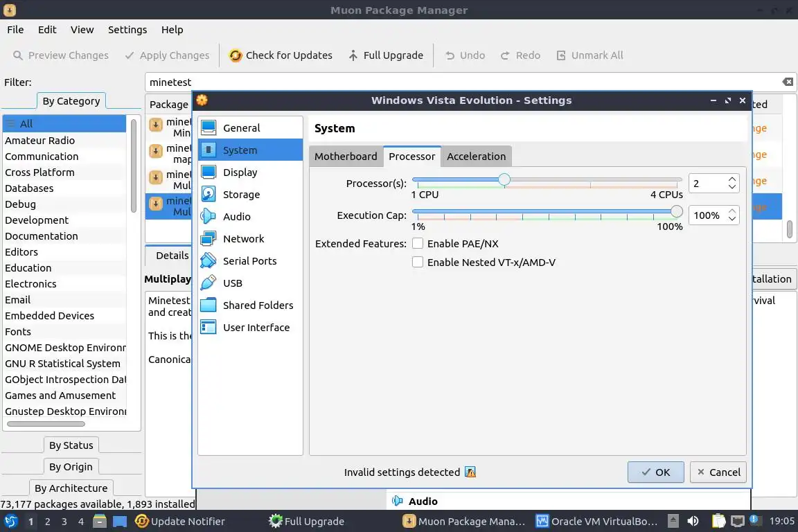Open the taskbar application menu launcher
This screenshot has height=532, width=798.
tap(10, 521)
